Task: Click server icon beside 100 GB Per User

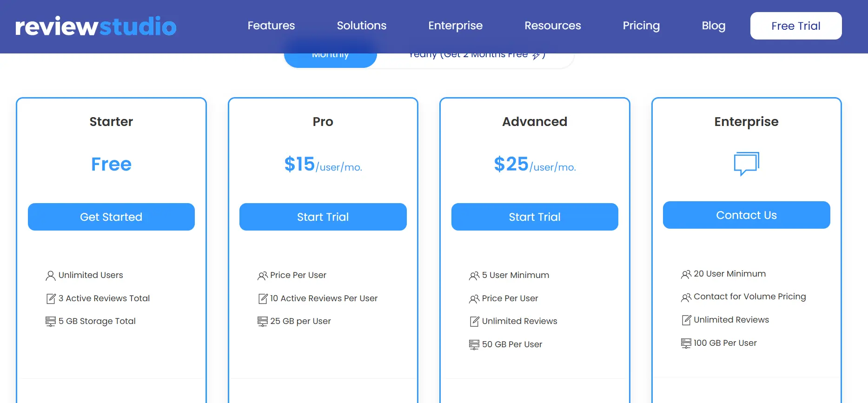Action: pyautogui.click(x=686, y=343)
